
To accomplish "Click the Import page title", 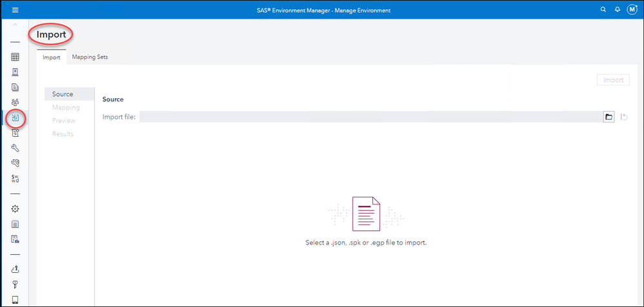I will point(52,34).
